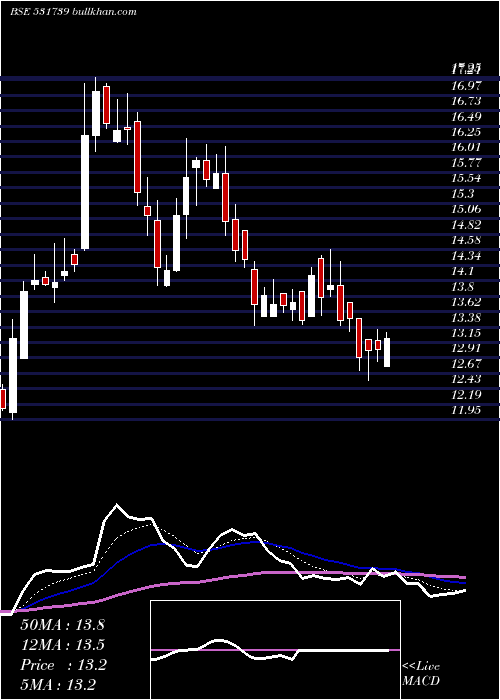Click the 16.49 price axis label
Image resolution: width=500 pixels, height=700 pixels.
click(x=467, y=117)
